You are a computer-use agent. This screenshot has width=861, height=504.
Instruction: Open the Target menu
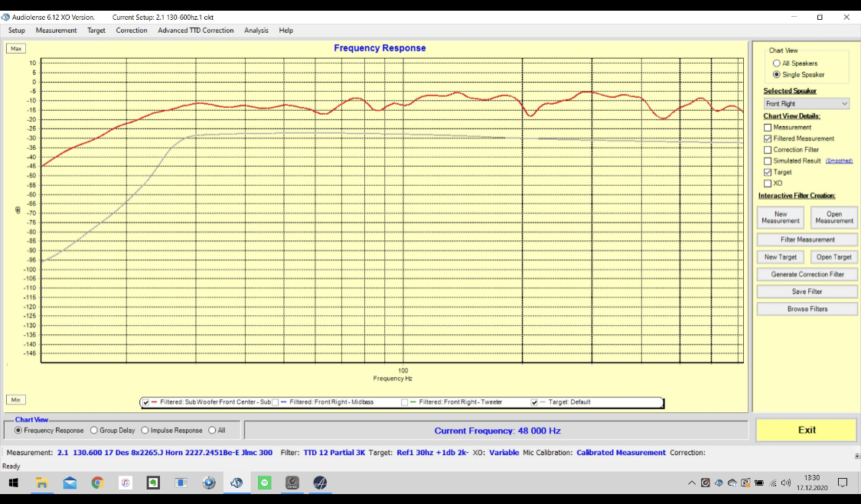pyautogui.click(x=96, y=31)
